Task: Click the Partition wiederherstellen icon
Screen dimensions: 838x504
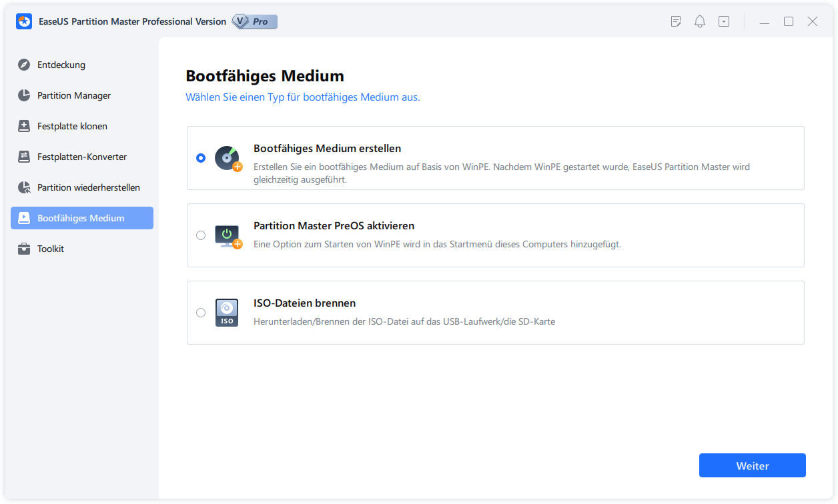Action: [24, 187]
